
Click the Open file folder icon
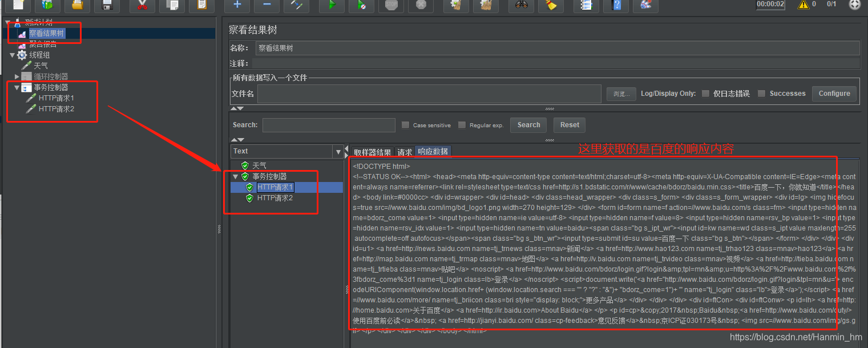77,5
